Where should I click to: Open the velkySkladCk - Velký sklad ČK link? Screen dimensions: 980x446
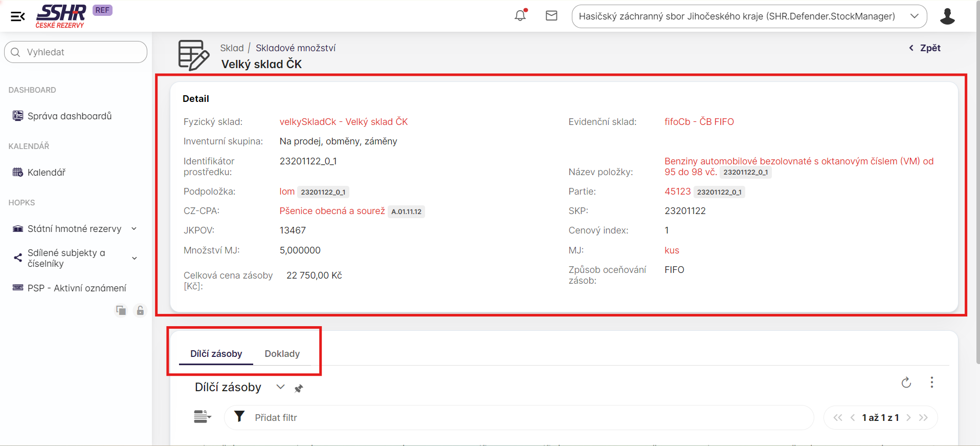[343, 122]
